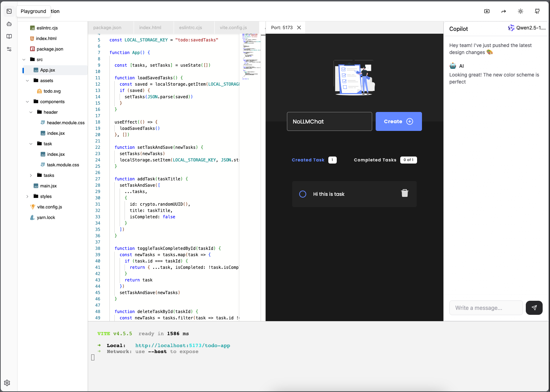Click the Completed Tasks label
Viewport: 550px width, 392px height.
point(375,160)
